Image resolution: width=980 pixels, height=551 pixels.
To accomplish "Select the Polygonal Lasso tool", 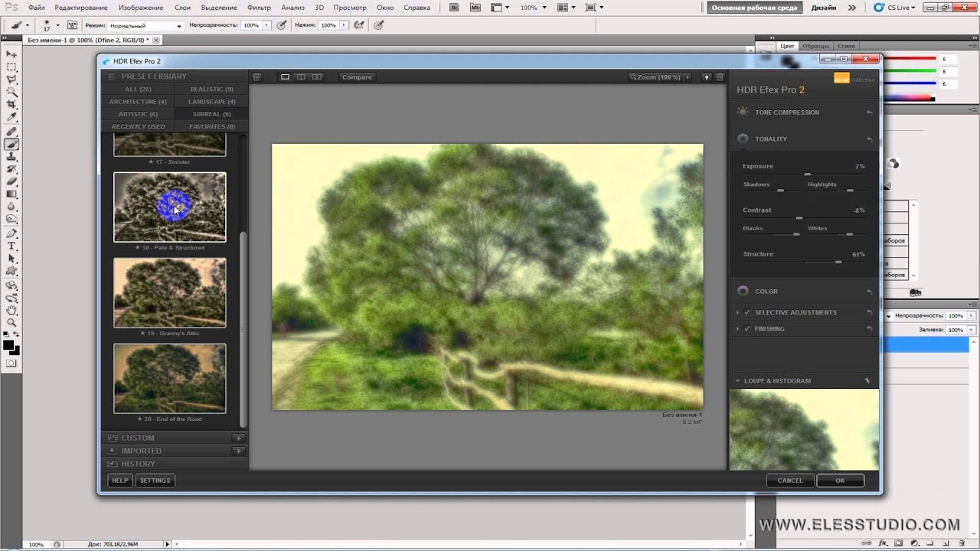I will tap(11, 79).
